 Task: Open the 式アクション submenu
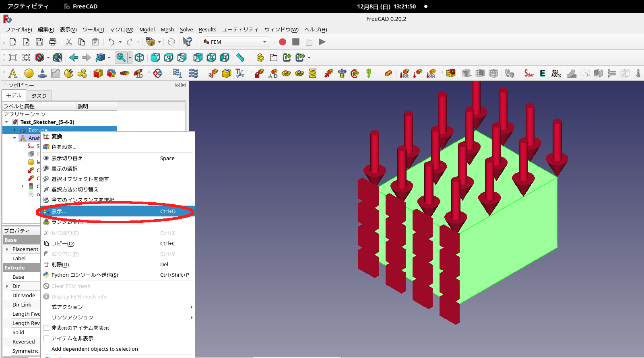[118, 307]
